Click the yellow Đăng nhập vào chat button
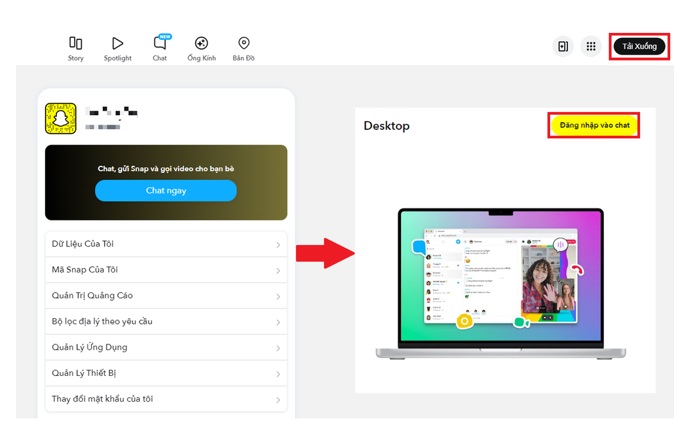Image resolution: width=686 pixels, height=425 pixels. tap(594, 126)
